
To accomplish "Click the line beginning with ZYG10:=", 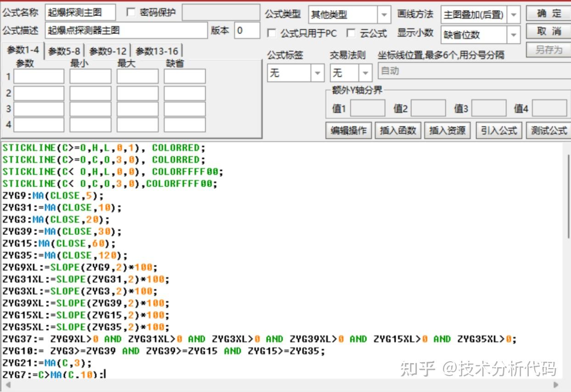I will [163, 351].
